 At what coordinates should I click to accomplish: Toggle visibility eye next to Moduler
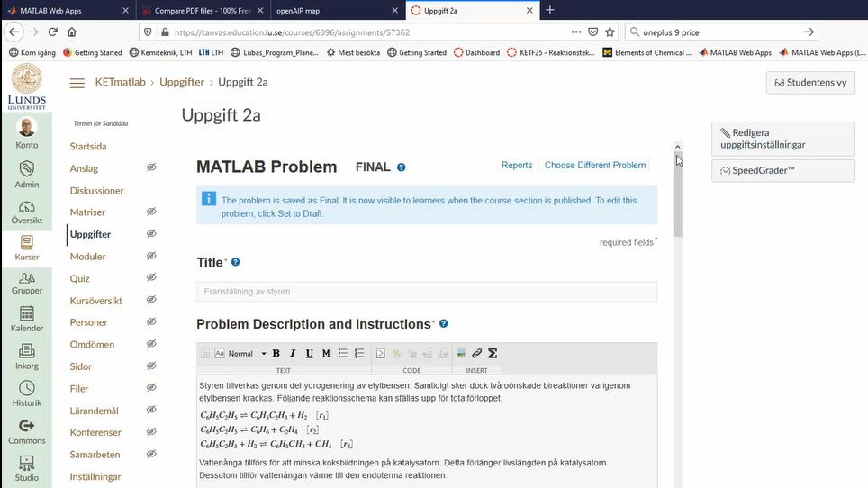pos(151,257)
